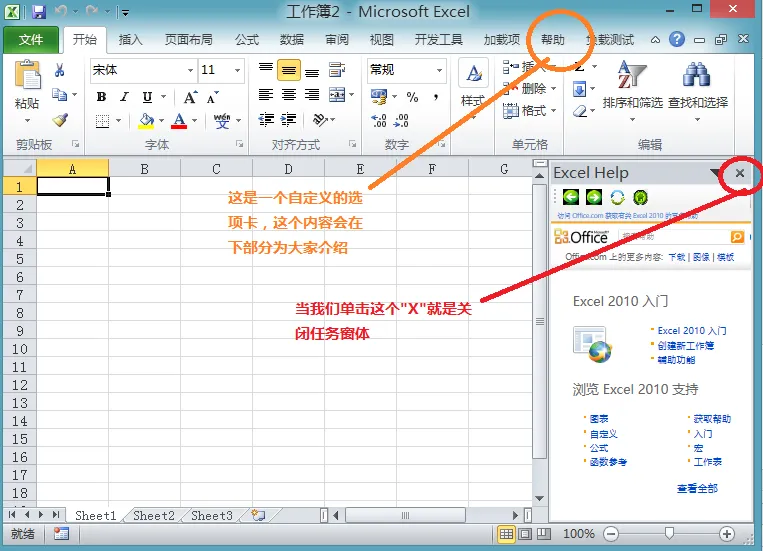Click Merge and Center icon
The height and width of the screenshot is (551, 763).
337,94
